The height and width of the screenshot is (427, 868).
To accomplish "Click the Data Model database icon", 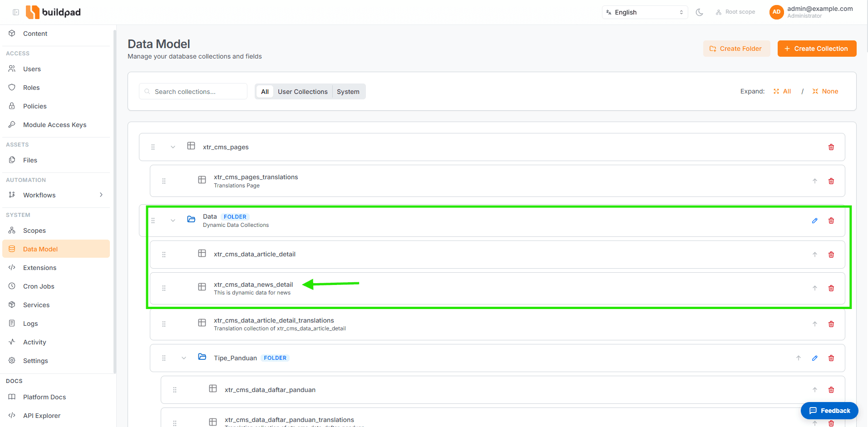I will (12, 249).
